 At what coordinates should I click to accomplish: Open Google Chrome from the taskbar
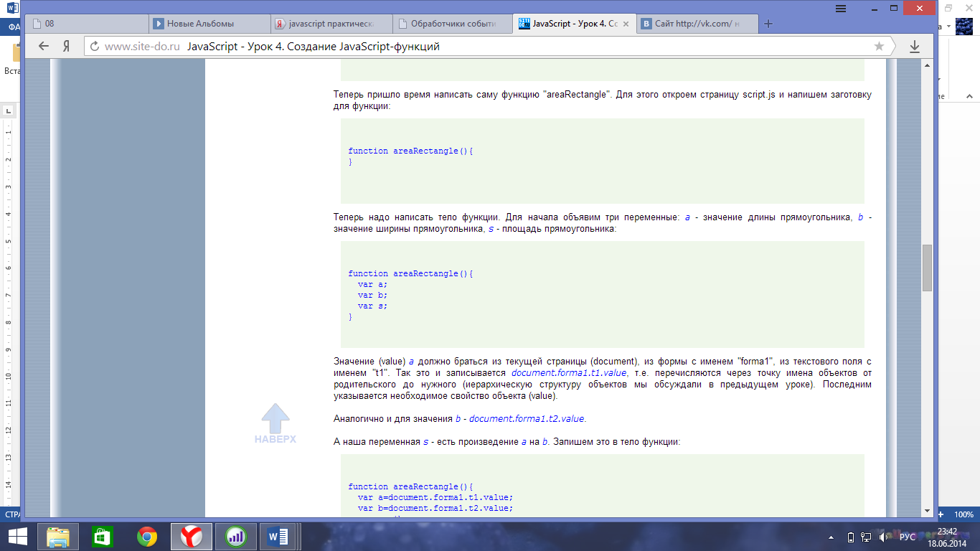pyautogui.click(x=147, y=537)
